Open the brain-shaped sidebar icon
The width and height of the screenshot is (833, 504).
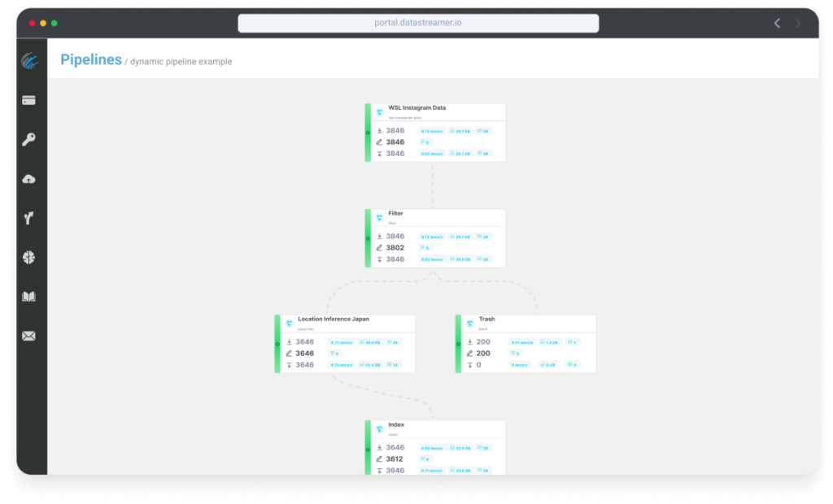coord(28,258)
